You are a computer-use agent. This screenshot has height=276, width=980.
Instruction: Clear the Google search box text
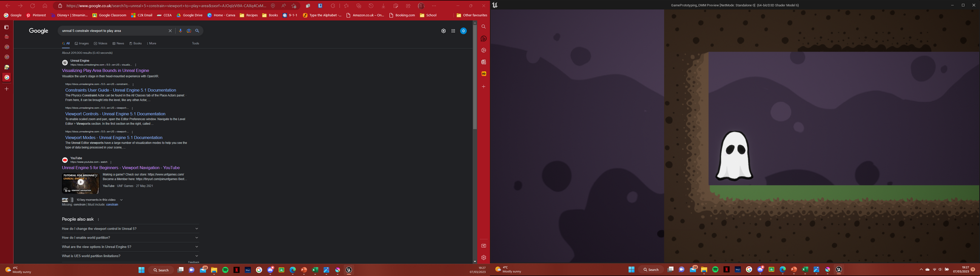click(x=170, y=31)
